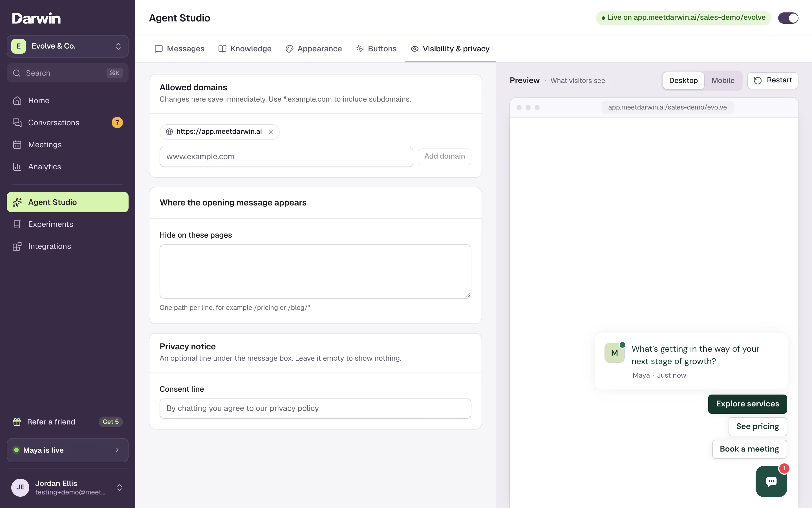The image size is (812, 508).
Task: Open Home from the sidebar
Action: click(67, 100)
